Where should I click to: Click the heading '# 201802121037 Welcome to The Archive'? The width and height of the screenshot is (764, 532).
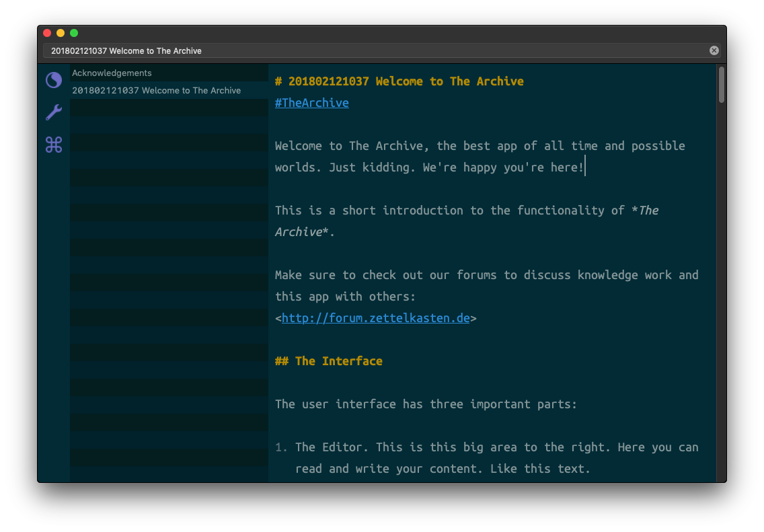(399, 81)
